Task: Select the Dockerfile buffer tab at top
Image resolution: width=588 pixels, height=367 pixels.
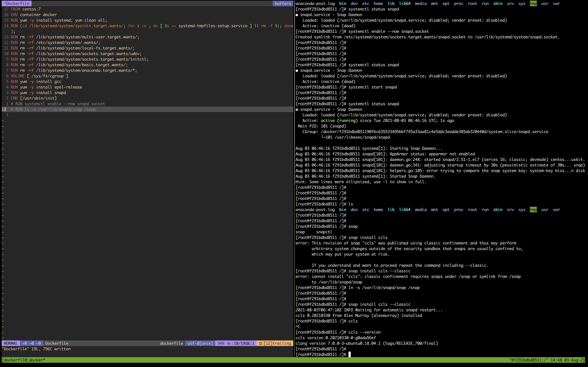Action: tap(17, 3)
